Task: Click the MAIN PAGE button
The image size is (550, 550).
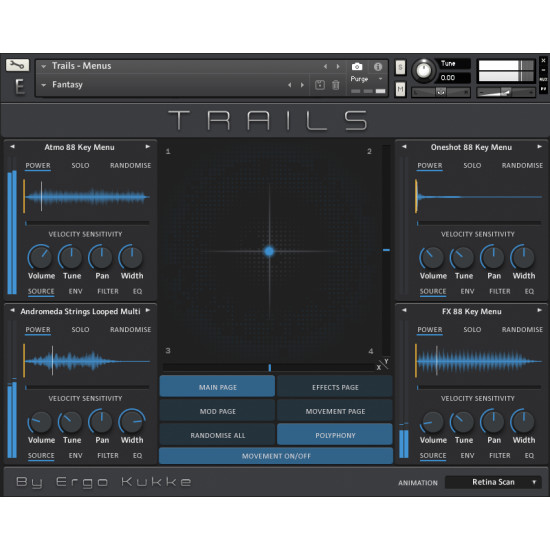Action: 217,387
